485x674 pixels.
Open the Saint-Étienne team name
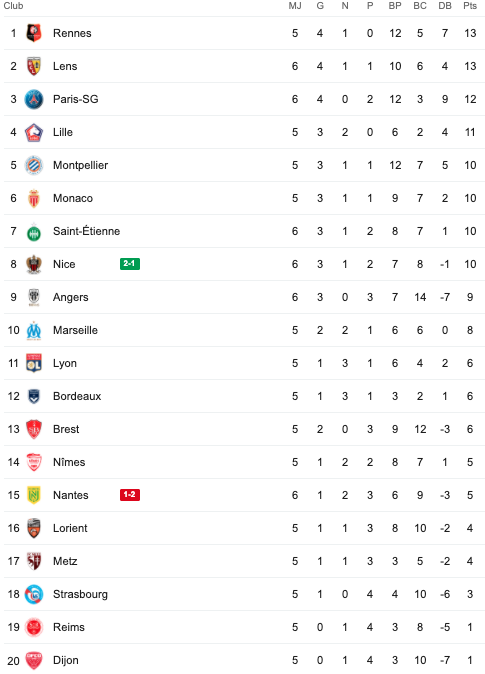86,231
